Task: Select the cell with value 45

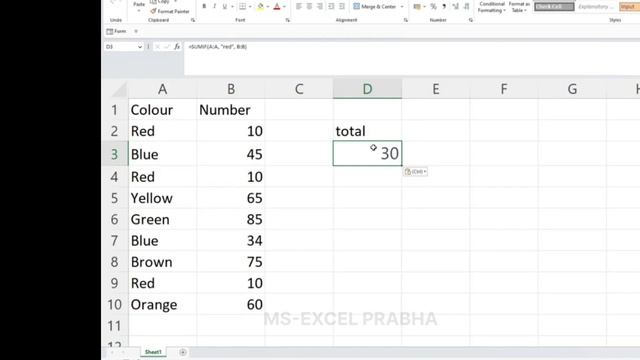Action: [231, 154]
